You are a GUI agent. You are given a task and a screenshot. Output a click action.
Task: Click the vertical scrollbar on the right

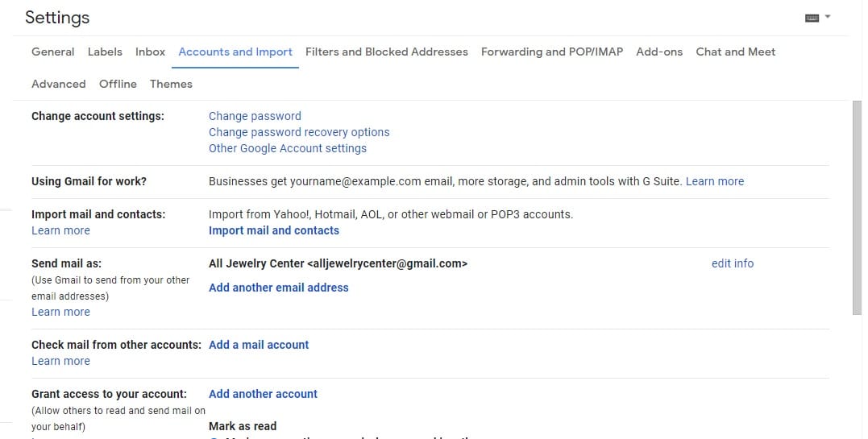[x=857, y=208]
